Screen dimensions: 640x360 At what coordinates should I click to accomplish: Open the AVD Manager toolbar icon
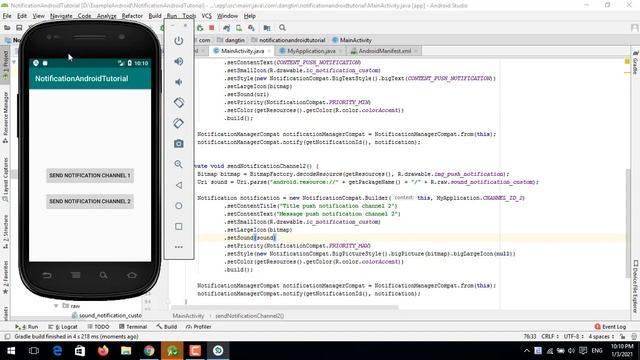pyautogui.click(x=239, y=28)
